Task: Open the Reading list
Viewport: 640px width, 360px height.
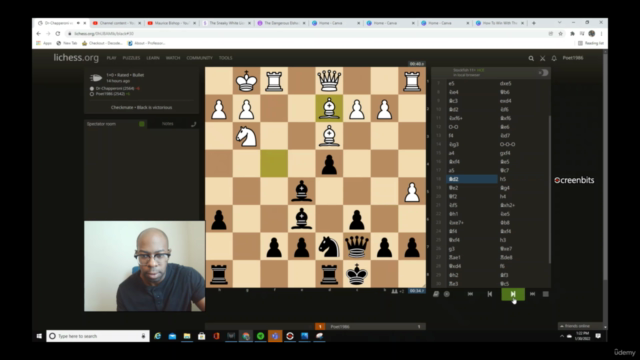Action: (591, 43)
